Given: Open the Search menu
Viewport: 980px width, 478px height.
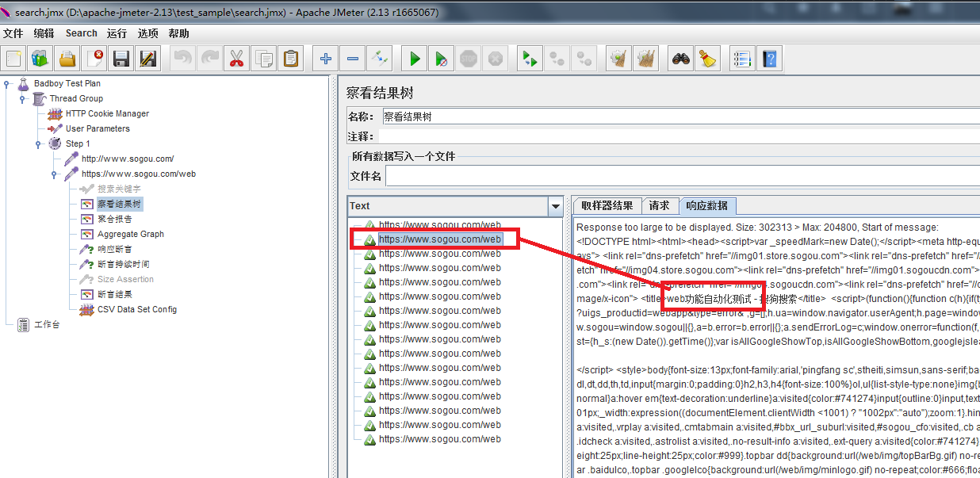Looking at the screenshot, I should tap(81, 33).
